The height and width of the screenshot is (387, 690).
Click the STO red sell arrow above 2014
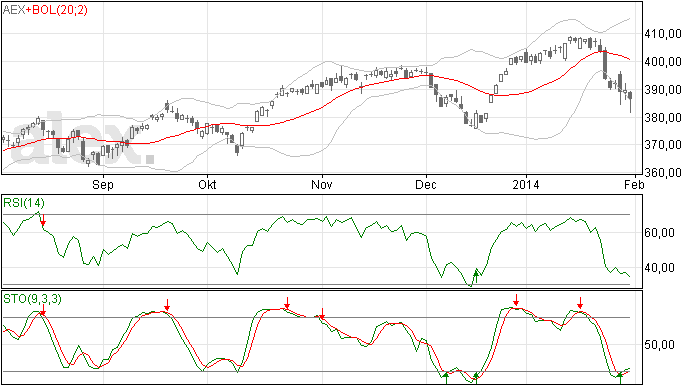click(x=516, y=300)
